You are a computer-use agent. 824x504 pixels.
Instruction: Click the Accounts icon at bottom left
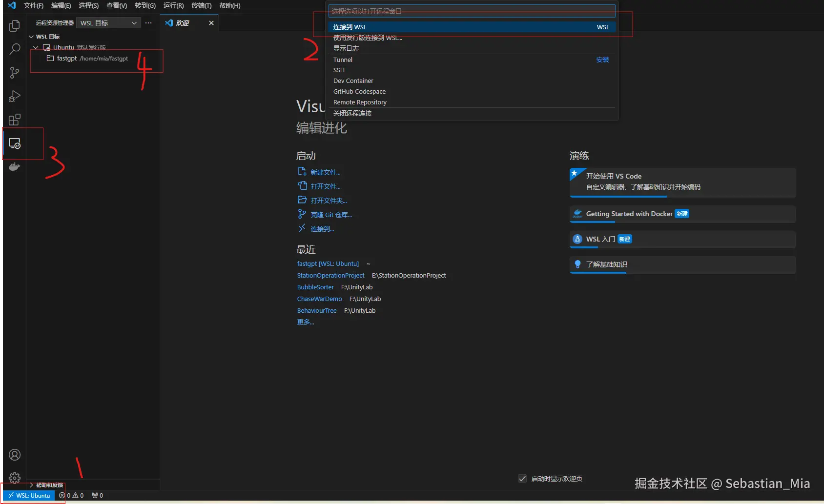pyautogui.click(x=14, y=454)
